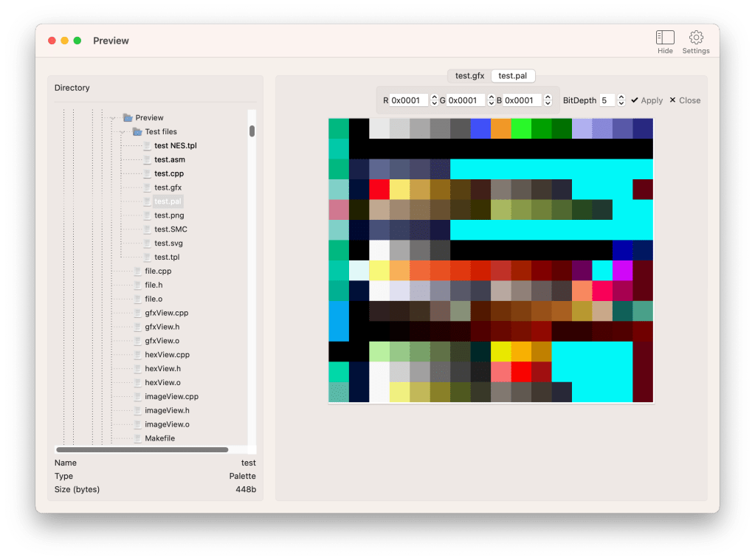Click the file icon beside Makefile
Viewport: 755px width, 560px height.
[137, 438]
